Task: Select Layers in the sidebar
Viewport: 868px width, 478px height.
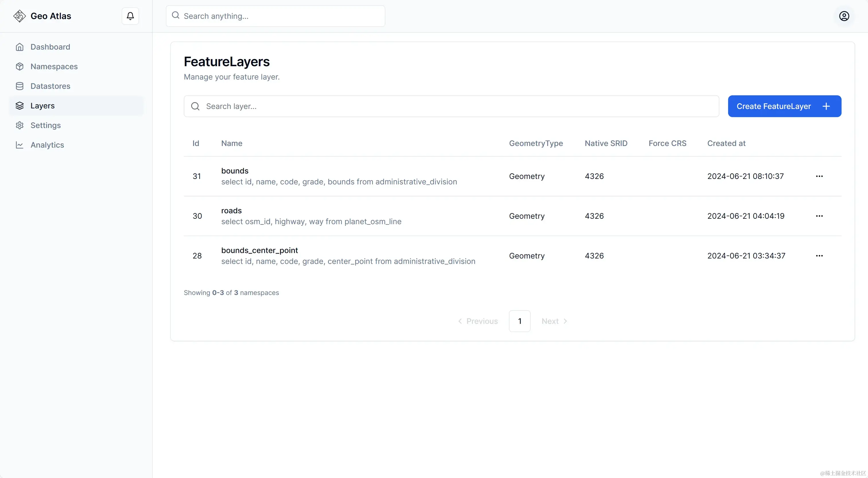Action: (x=42, y=106)
